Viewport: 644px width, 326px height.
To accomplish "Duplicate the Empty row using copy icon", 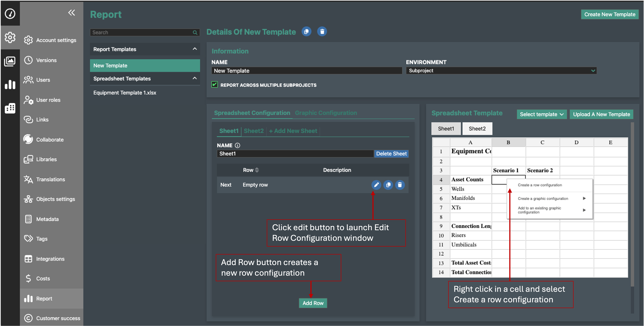I will pos(388,185).
